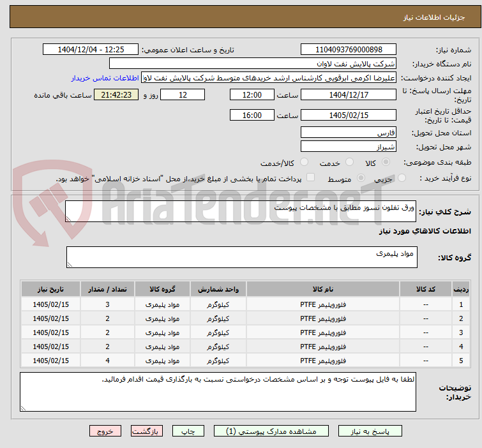This screenshot has width=482, height=448.
Task: Click the validity time field 16:00
Action: tap(252, 116)
